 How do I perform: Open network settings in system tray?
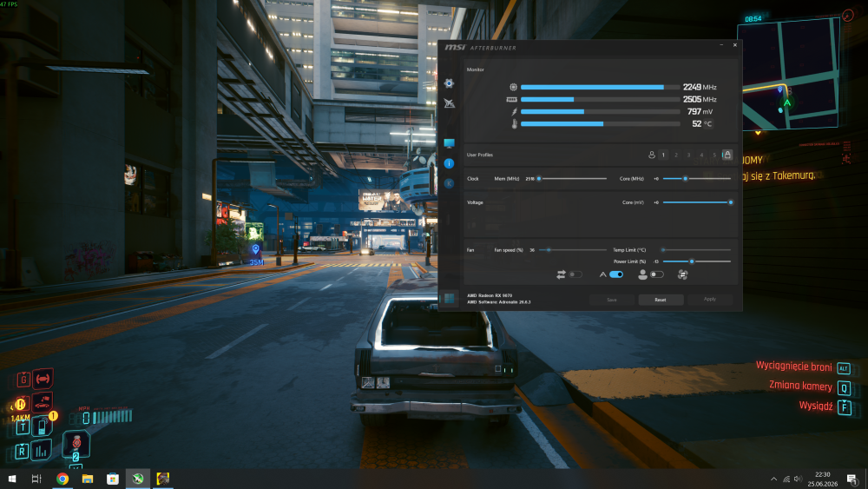(786, 479)
